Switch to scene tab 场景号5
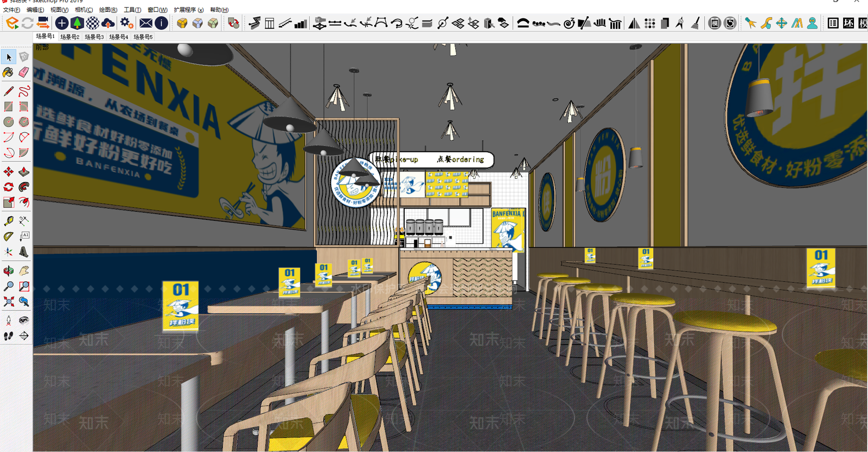Screen dimensions: 868x452 tap(143, 37)
